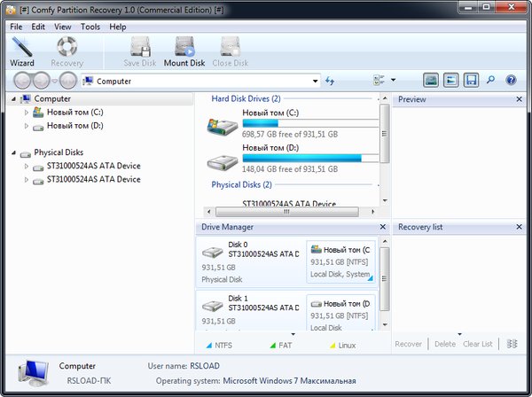Viewport: 532px width, 397px height.
Task: Click the Close Disk toolbar icon
Action: pyautogui.click(x=231, y=47)
